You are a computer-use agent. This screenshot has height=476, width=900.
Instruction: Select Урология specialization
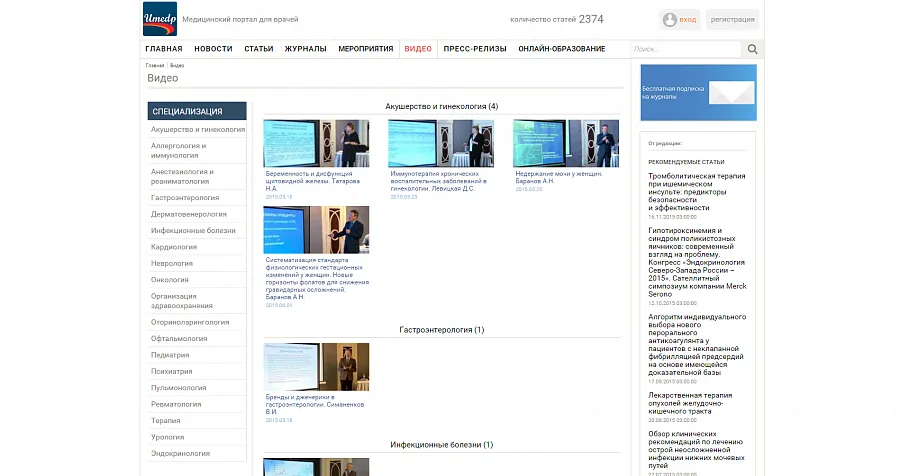168,437
